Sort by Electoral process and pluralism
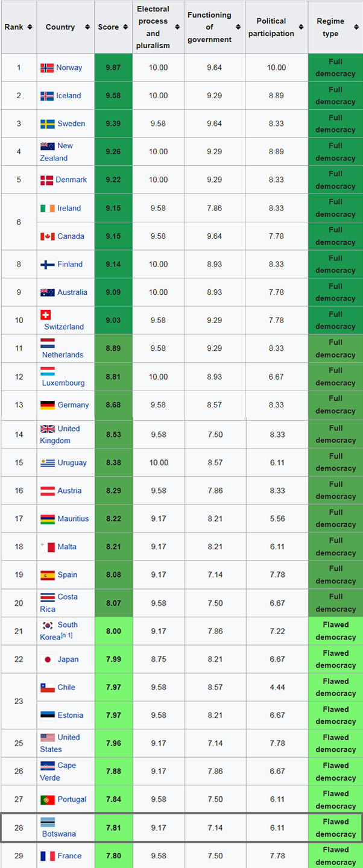The width and height of the screenshot is (363, 868). coord(177,27)
